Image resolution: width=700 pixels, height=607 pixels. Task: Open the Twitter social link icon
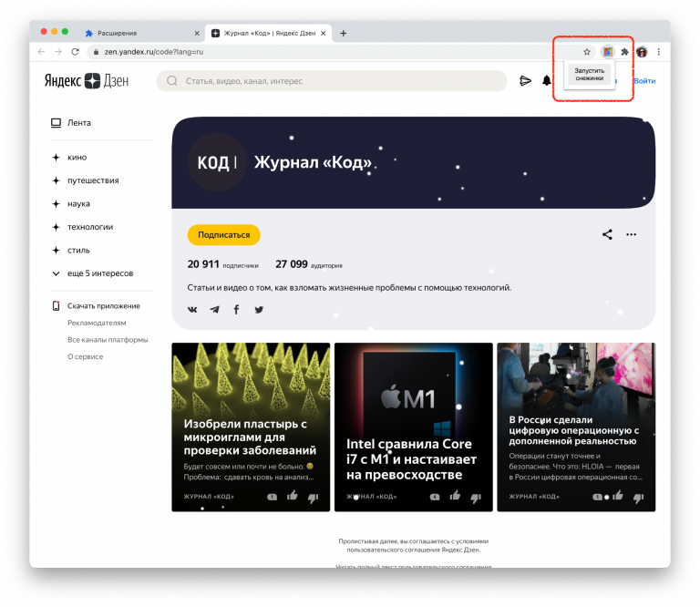click(259, 310)
